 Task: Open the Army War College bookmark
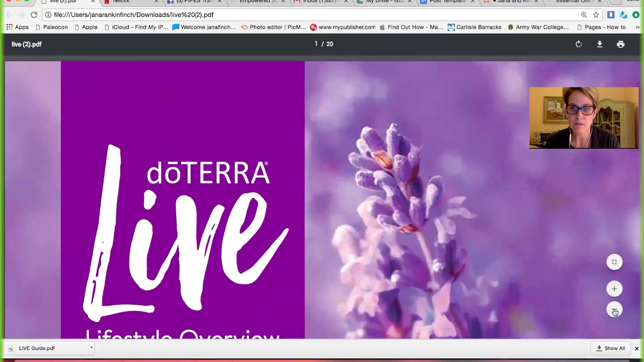[538, 27]
